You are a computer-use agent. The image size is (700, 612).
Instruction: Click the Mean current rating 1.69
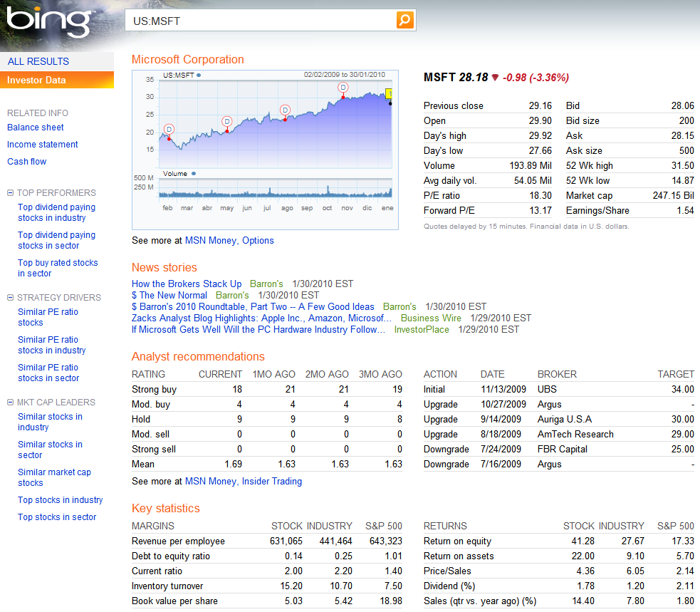click(234, 464)
